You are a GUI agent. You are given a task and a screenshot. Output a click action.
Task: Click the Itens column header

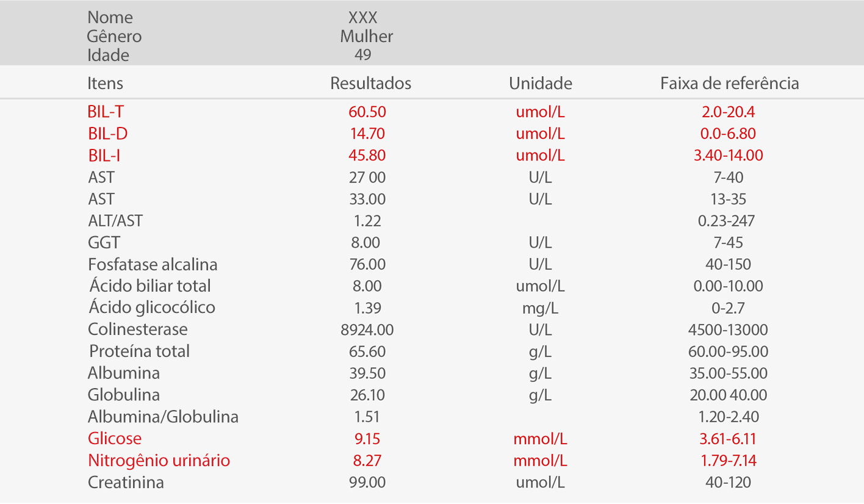point(105,83)
